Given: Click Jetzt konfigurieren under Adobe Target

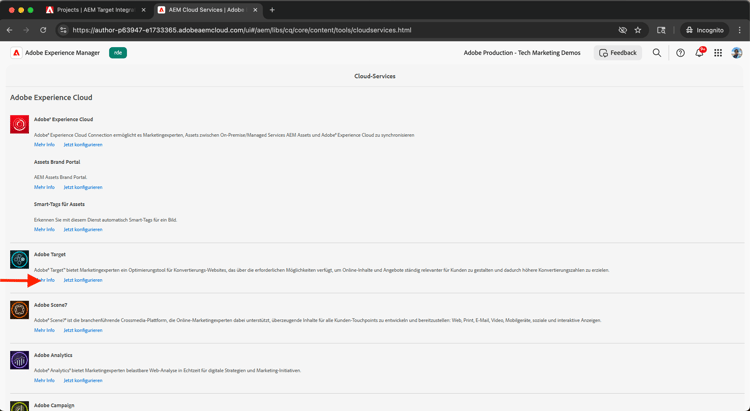Looking at the screenshot, I should [83, 280].
